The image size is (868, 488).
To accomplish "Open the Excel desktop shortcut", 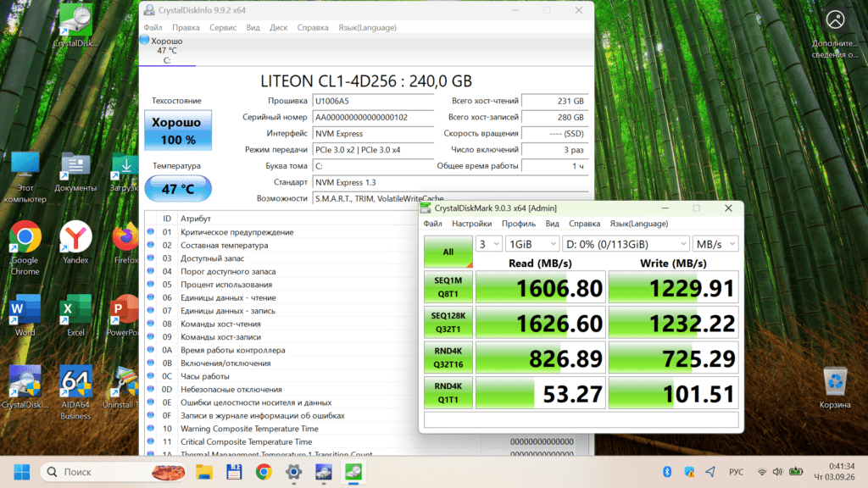I will [x=75, y=315].
